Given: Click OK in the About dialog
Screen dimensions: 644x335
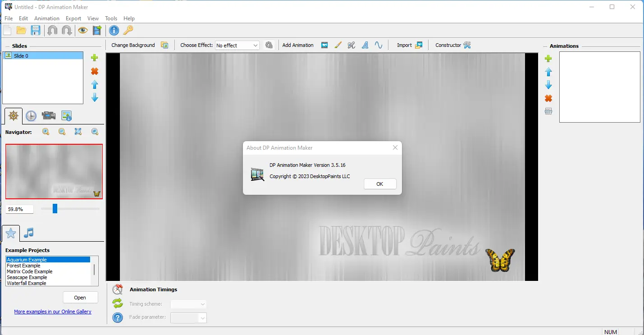Looking at the screenshot, I should coord(380,184).
